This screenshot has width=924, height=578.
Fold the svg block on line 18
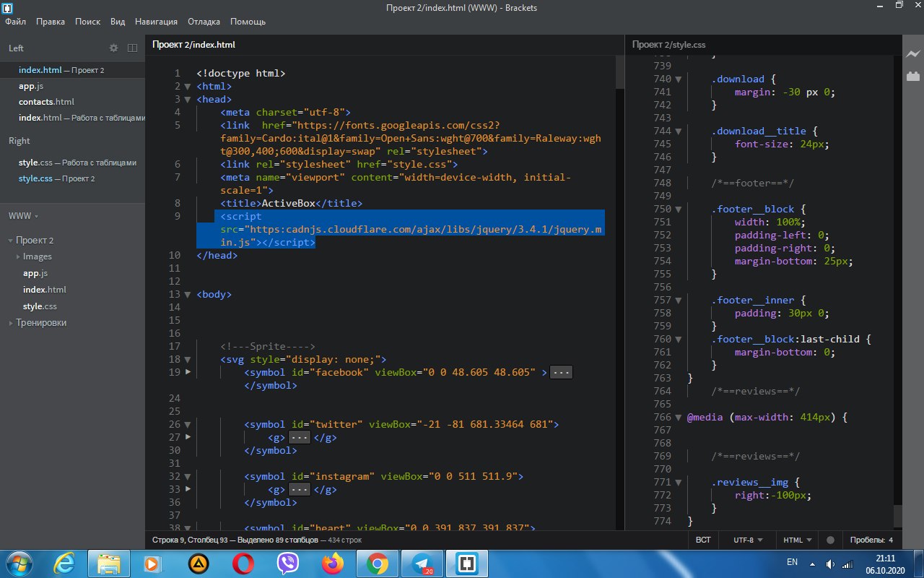coord(188,360)
